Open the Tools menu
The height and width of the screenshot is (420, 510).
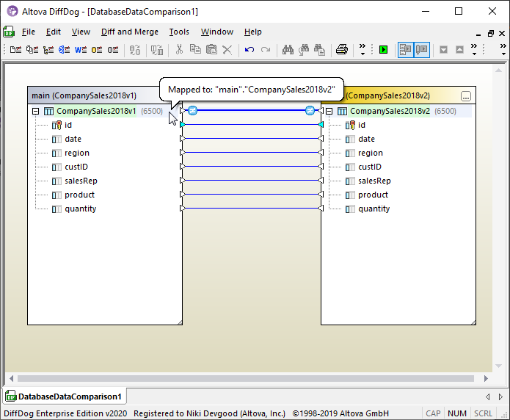point(179,32)
